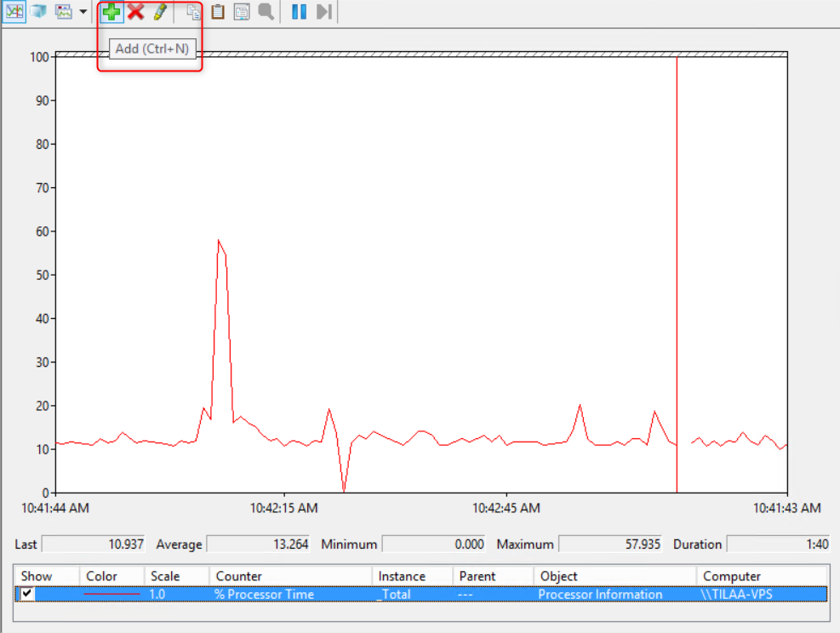Click Zoom magnifier toolbar icon
Screen dimensions: 840x633
click(x=266, y=12)
